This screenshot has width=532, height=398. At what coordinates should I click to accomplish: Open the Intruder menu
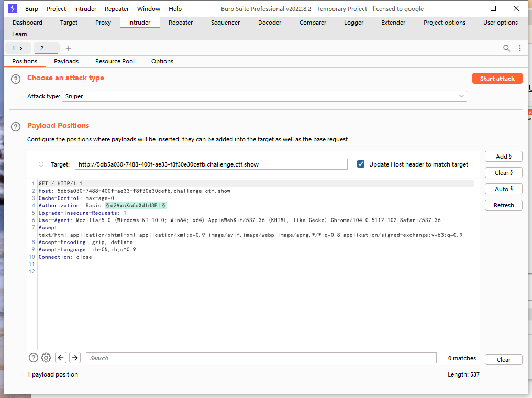(85, 9)
